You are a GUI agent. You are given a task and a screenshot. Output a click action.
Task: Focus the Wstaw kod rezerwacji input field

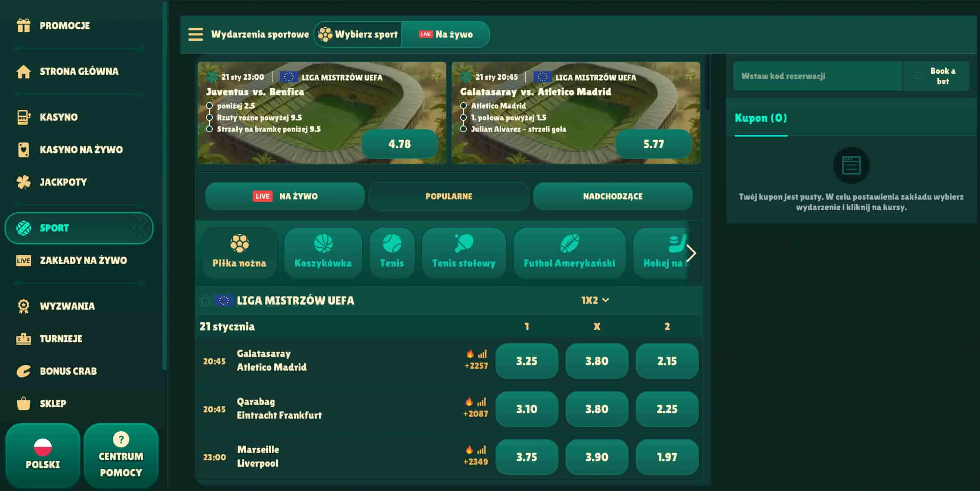(818, 76)
